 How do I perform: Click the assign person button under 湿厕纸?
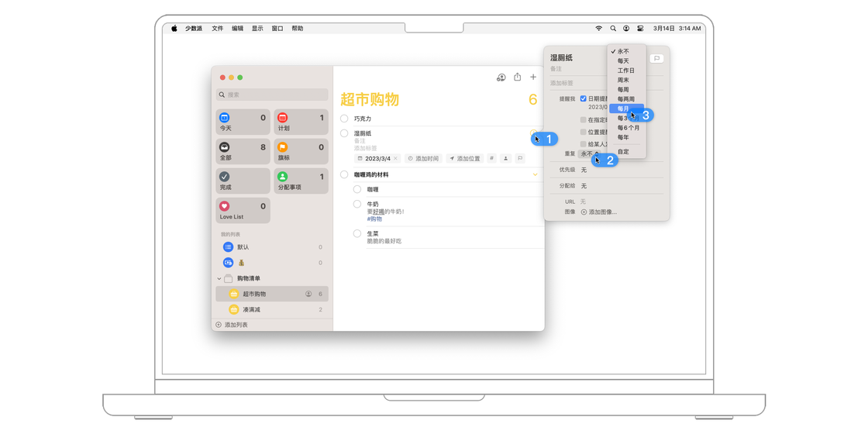point(505,158)
